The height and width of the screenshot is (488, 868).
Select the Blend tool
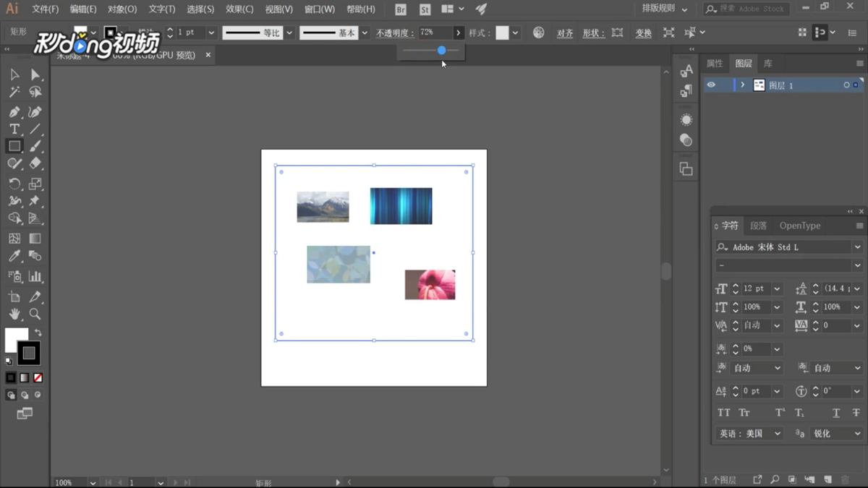click(x=35, y=256)
